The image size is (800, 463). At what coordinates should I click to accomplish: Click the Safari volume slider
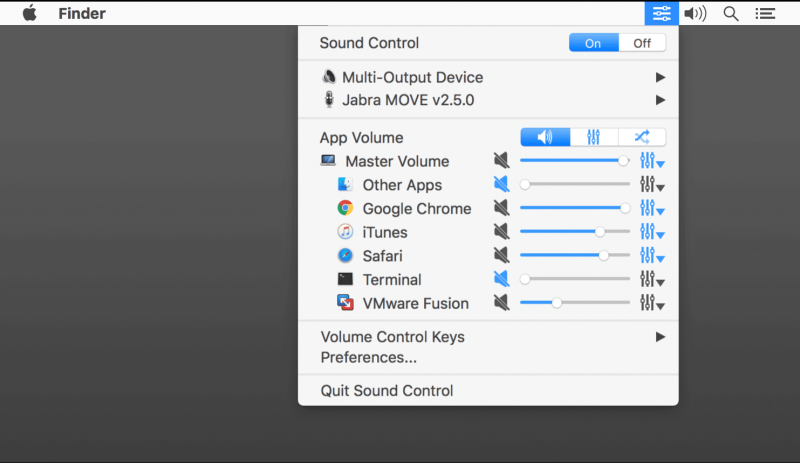coord(575,255)
